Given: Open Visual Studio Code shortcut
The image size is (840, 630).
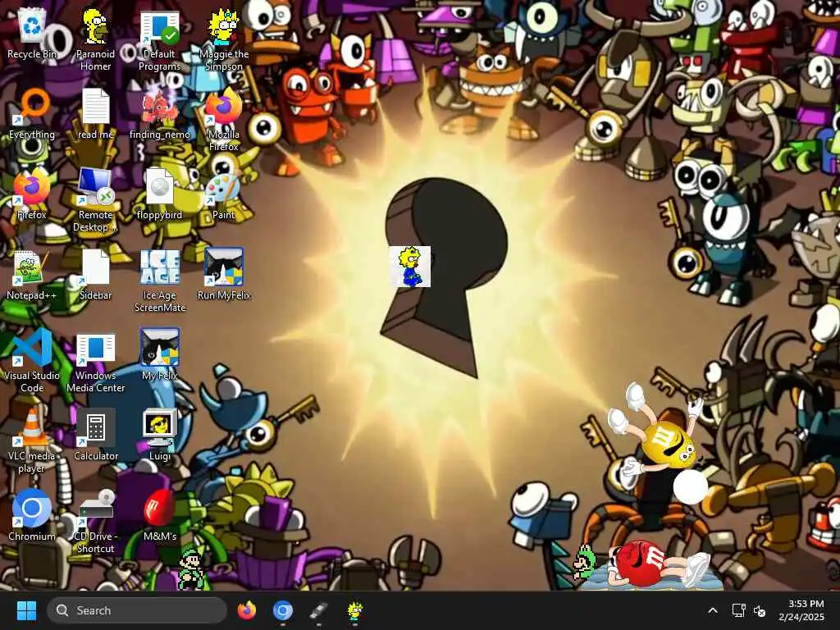Looking at the screenshot, I should pos(32,360).
